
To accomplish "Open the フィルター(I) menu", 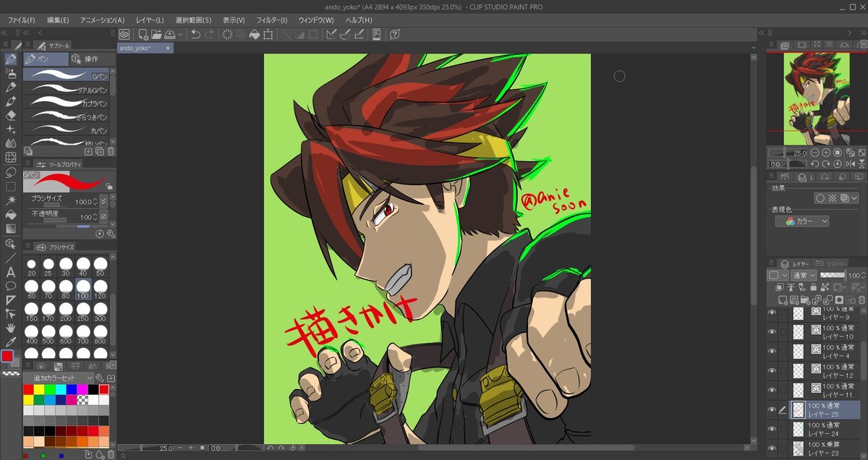I will pos(272,20).
